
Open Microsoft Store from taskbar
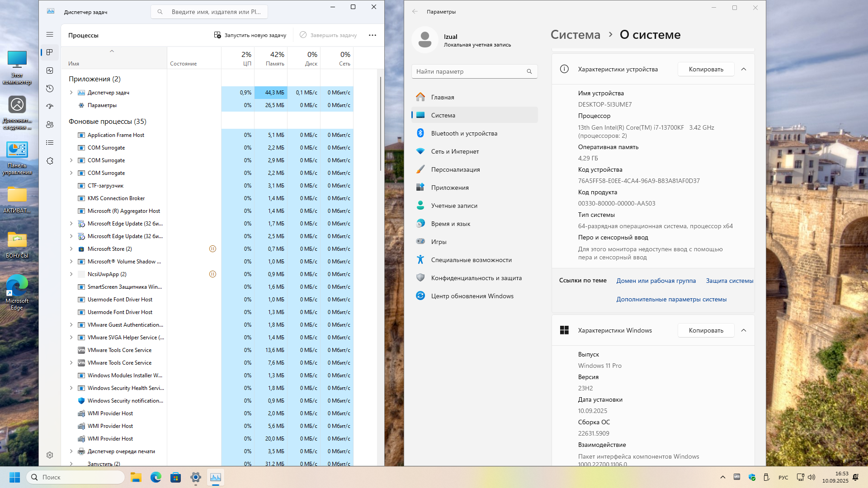[x=176, y=477]
